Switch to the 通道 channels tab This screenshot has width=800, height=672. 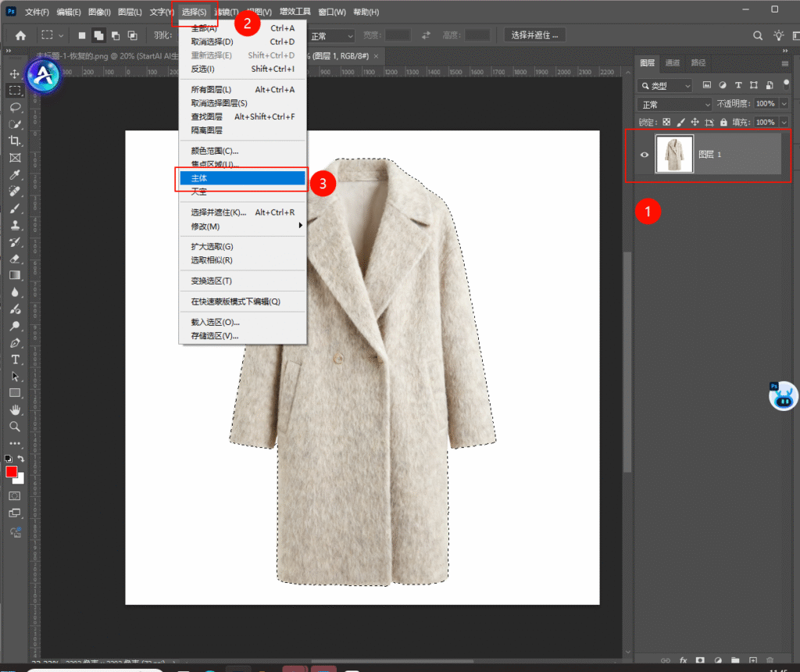coord(673,63)
